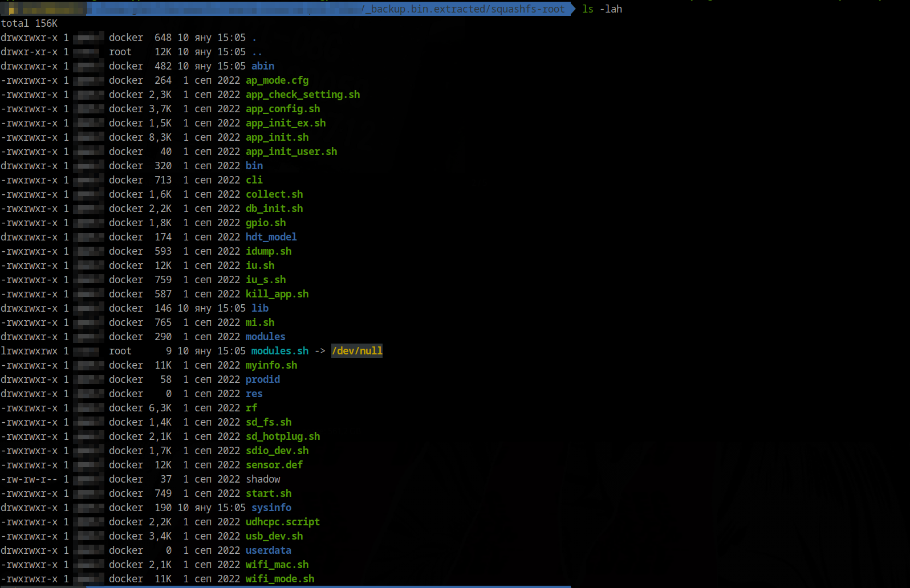Select the -rw-rw-r-- permissions of shadow
The image size is (910, 588).
pyautogui.click(x=29, y=479)
